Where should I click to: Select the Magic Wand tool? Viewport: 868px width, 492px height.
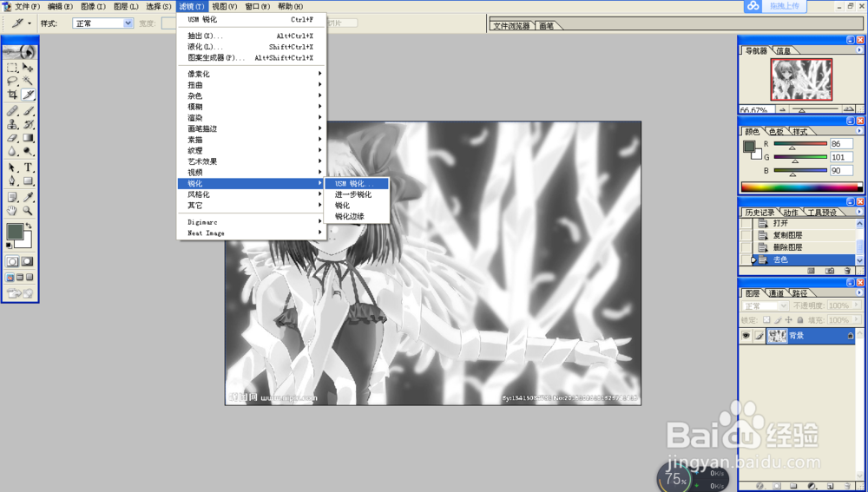coord(28,81)
